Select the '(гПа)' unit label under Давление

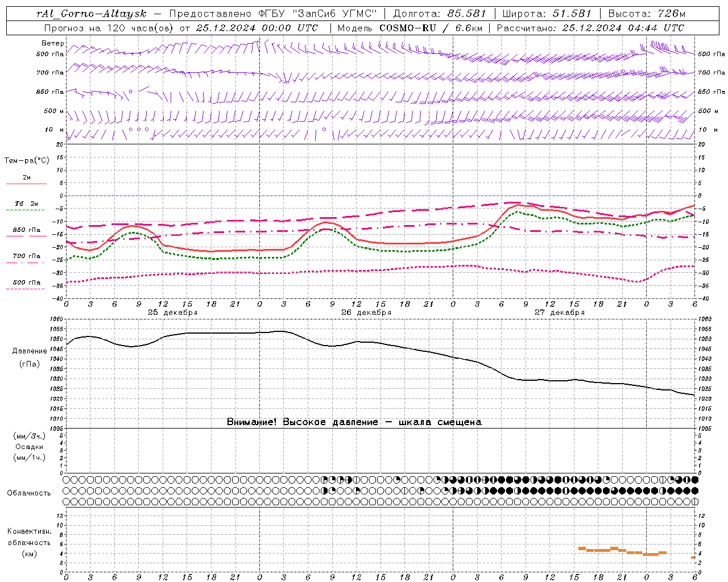pyautogui.click(x=30, y=364)
